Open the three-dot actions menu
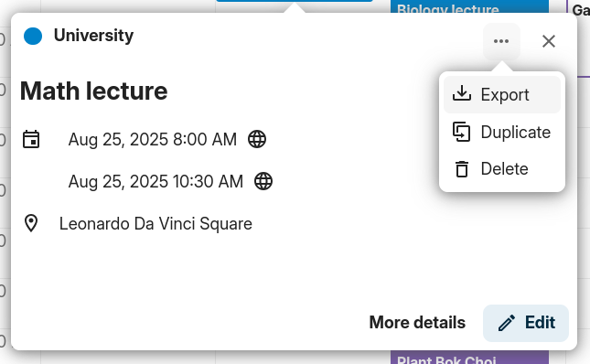Image resolution: width=590 pixels, height=364 pixels. pyautogui.click(x=501, y=41)
